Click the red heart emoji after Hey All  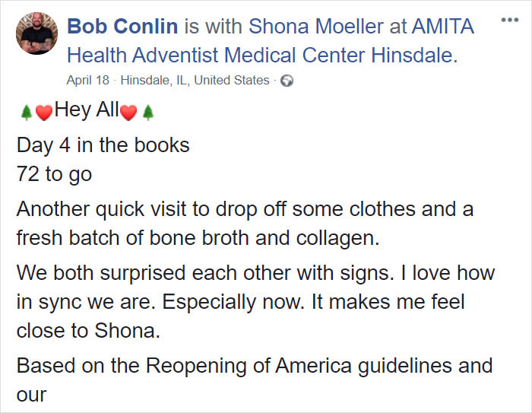click(128, 113)
